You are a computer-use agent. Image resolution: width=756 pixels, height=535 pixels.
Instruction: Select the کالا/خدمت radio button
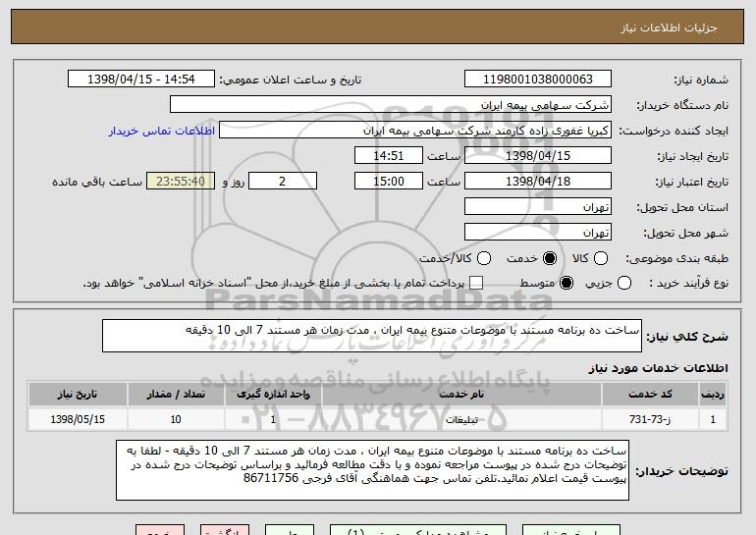point(484,258)
